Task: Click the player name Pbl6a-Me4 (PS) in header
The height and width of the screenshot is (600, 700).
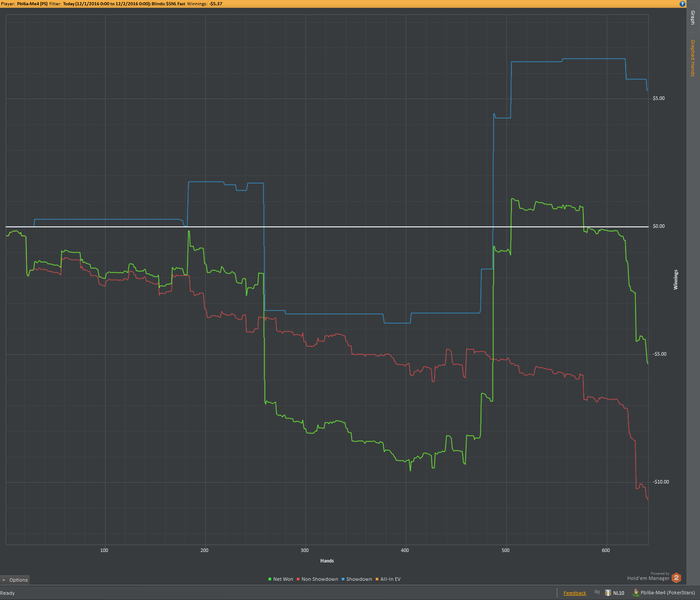Action: (x=32, y=4)
